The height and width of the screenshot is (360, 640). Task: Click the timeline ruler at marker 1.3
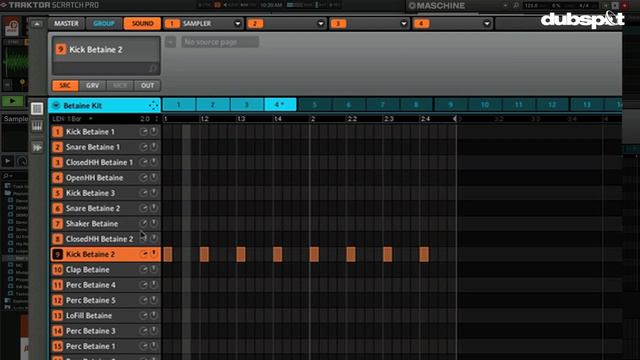point(241,119)
